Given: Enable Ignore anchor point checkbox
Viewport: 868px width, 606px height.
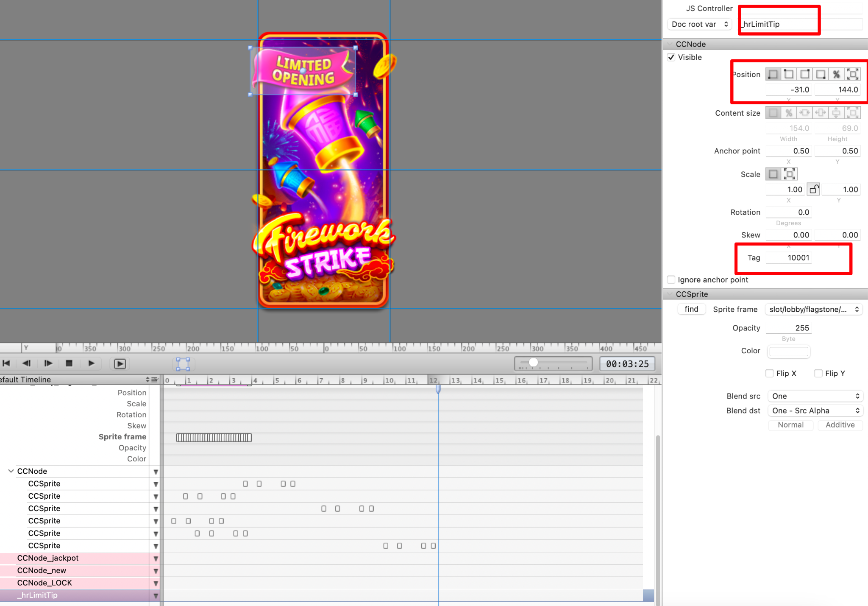Looking at the screenshot, I should point(671,280).
